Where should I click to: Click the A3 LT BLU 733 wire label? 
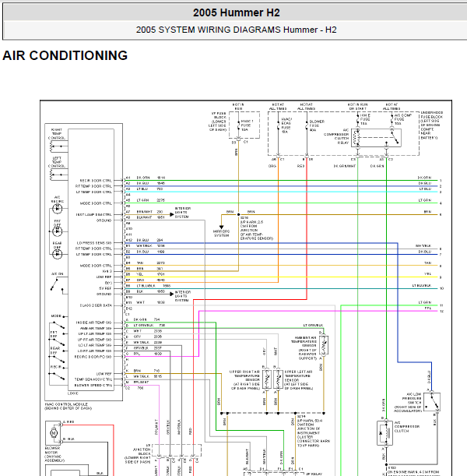[144, 189]
